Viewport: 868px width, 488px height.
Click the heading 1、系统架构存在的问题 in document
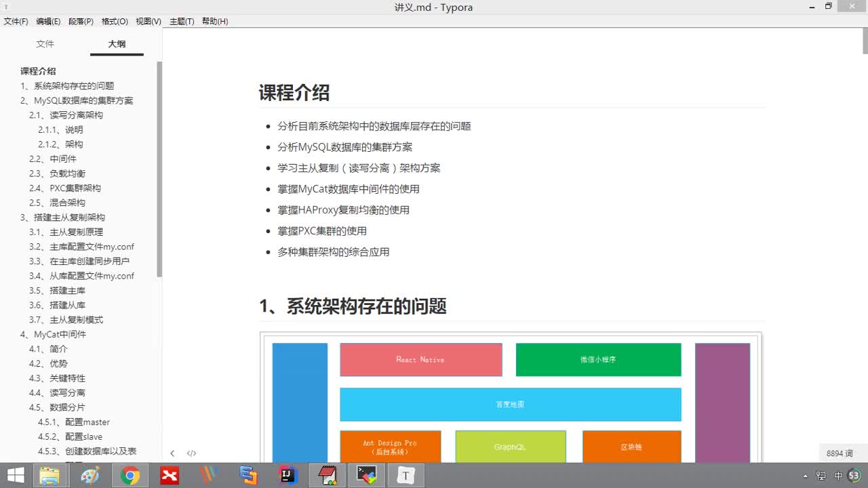click(353, 306)
